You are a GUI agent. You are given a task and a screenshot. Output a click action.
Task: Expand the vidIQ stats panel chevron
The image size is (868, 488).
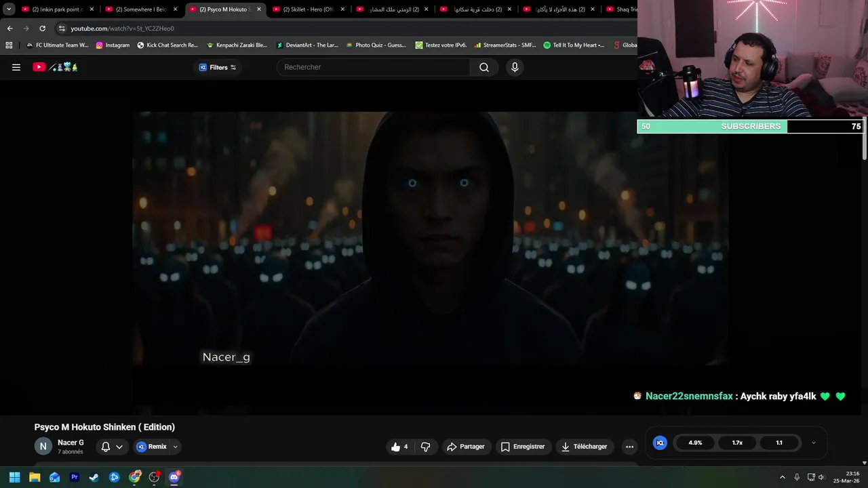click(814, 443)
